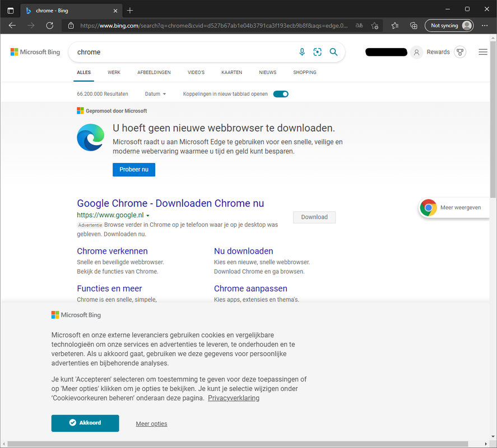Click the Probeer nu button
Screen dimensions: 497x448
pos(134,170)
